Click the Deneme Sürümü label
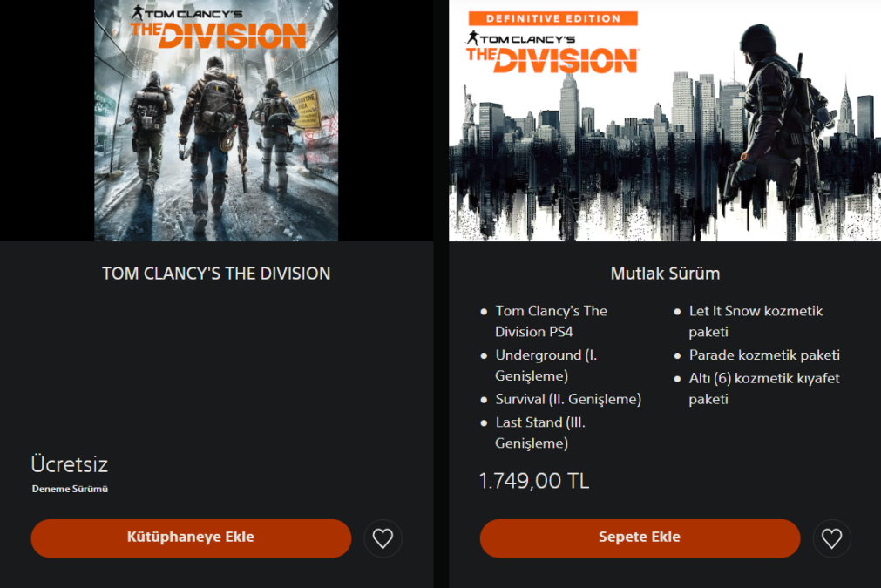 tap(70, 489)
